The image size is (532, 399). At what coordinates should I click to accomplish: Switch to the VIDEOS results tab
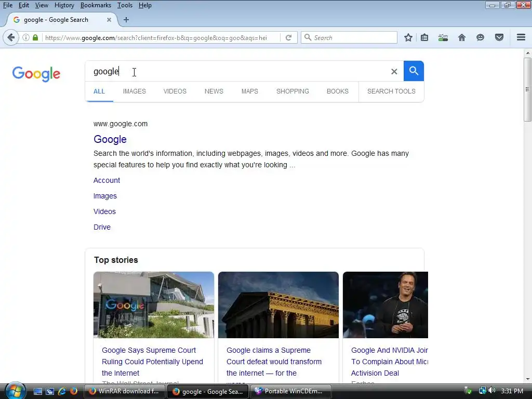click(x=175, y=91)
